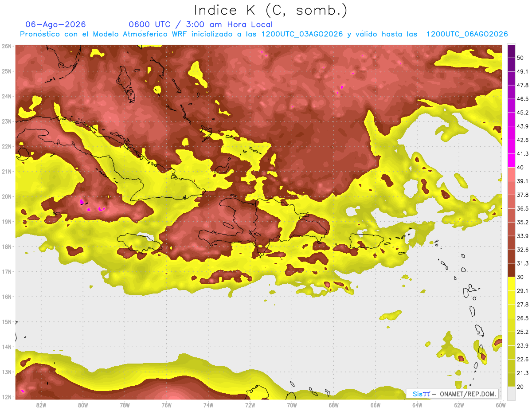Pick the dark brown swatch between 30 and 31.3

(511, 270)
